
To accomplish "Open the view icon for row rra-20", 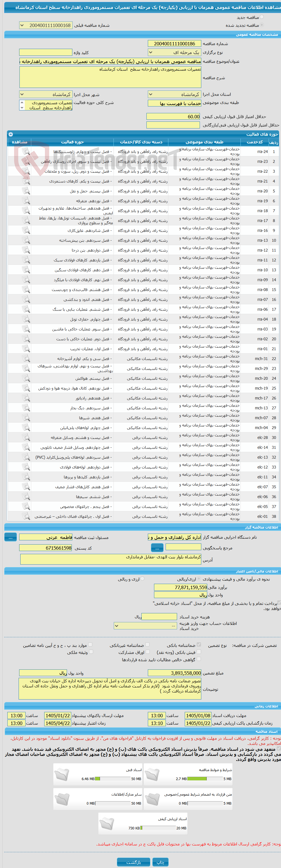I will pos(26,191).
